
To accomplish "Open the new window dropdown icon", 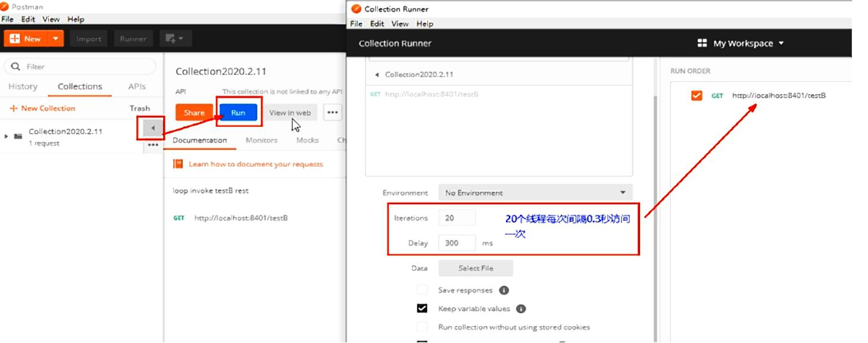I will (174, 39).
